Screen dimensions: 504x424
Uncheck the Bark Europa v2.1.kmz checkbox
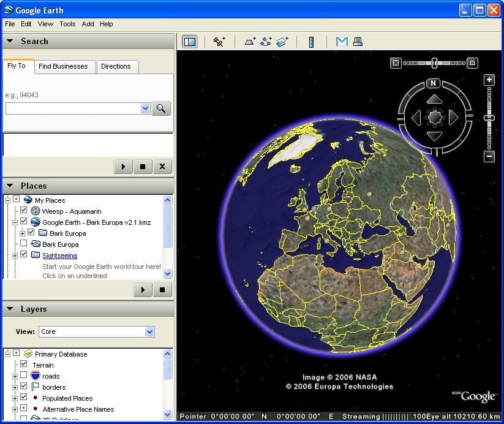[x=23, y=221]
